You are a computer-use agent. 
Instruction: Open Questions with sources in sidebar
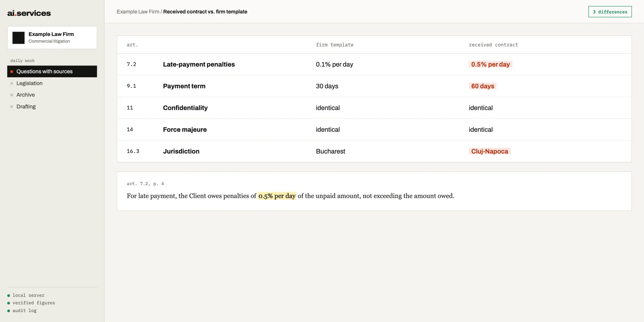pyautogui.click(x=52, y=71)
